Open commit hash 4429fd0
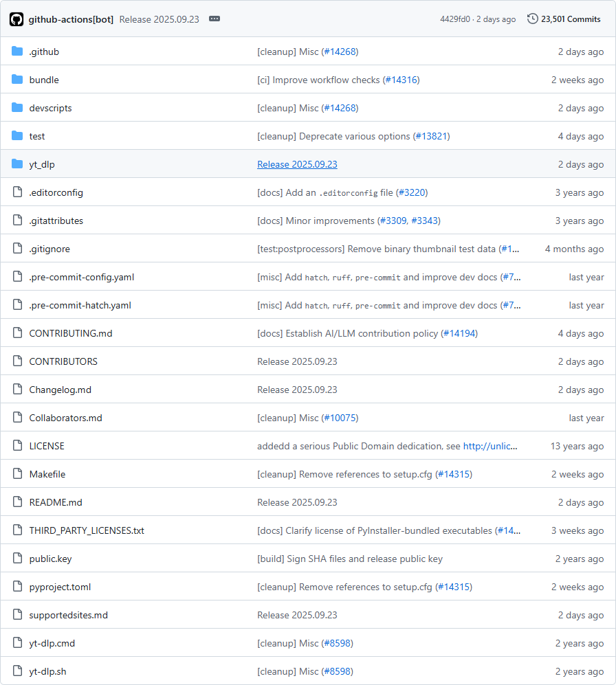 point(455,19)
